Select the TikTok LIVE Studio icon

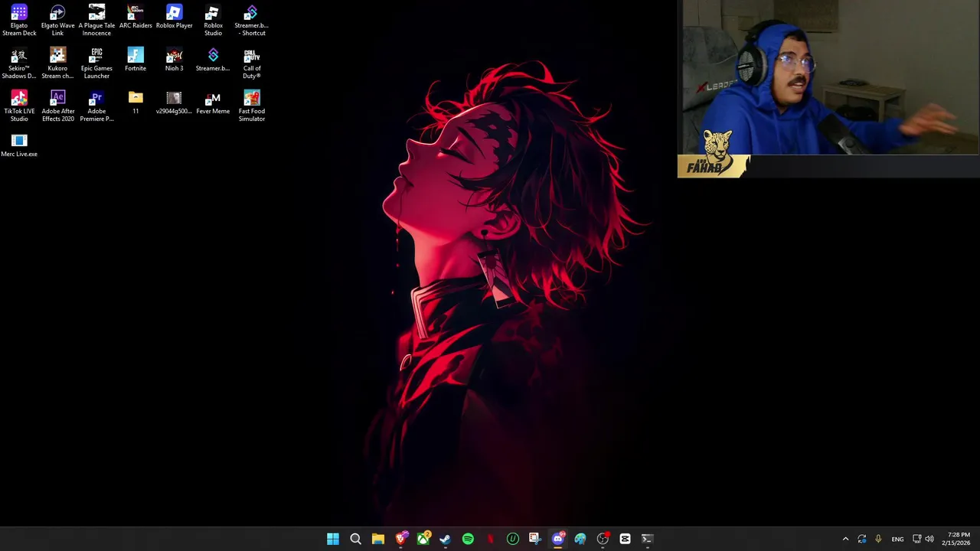[19, 106]
